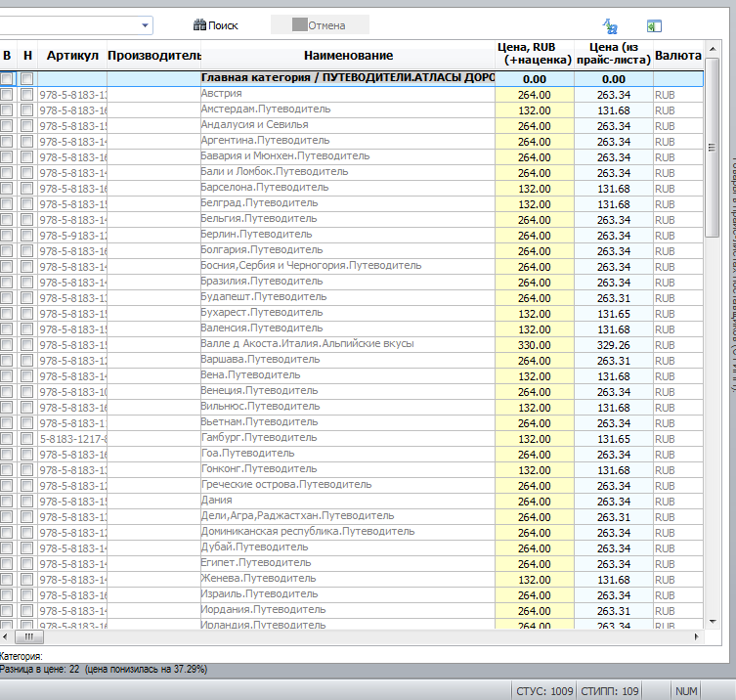Image resolution: width=736 pixels, height=700 pixels.
Task: Select the Гамбург.Путеводитель row name
Action: (259, 438)
